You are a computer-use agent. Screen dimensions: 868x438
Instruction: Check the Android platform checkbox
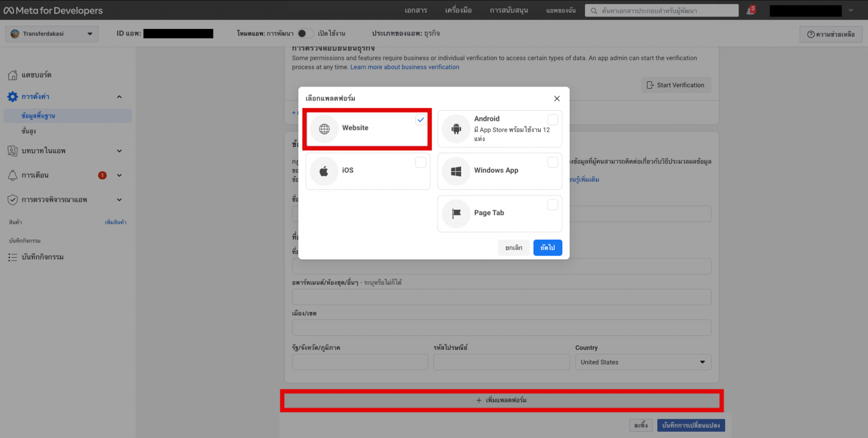(552, 119)
